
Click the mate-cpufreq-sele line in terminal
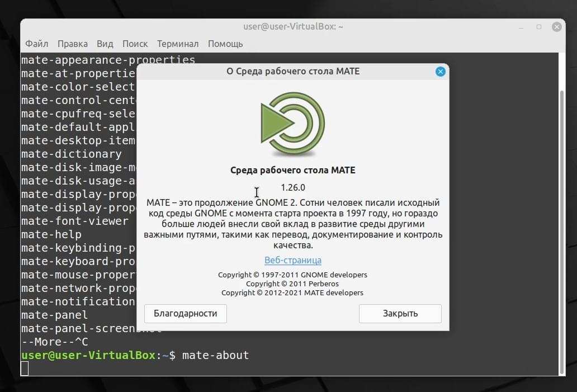click(x=78, y=114)
